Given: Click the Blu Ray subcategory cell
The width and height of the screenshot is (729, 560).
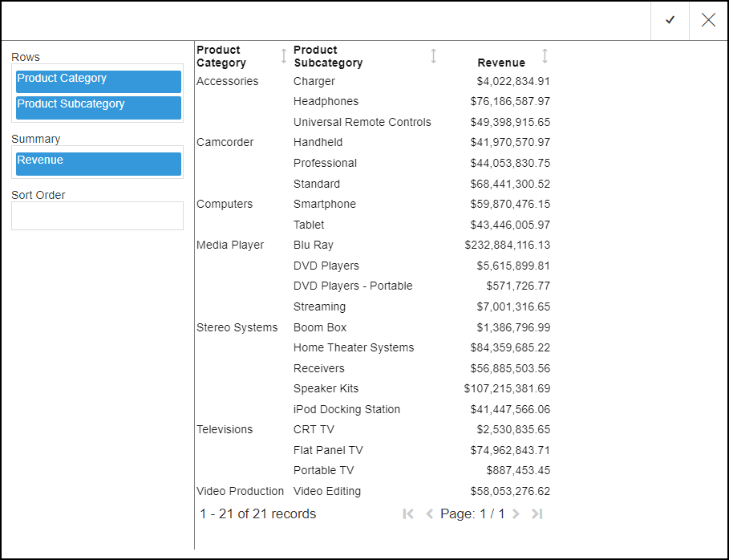Looking at the screenshot, I should (314, 246).
